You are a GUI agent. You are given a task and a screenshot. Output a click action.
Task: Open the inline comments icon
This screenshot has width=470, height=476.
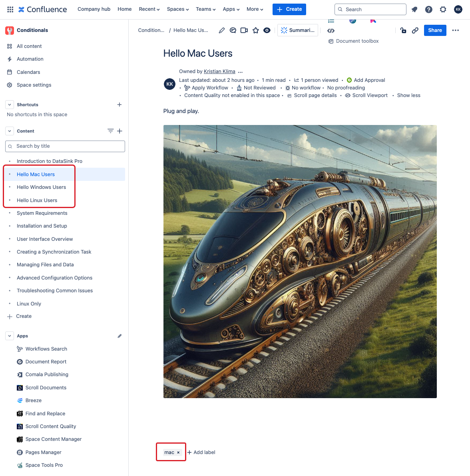coord(233,30)
